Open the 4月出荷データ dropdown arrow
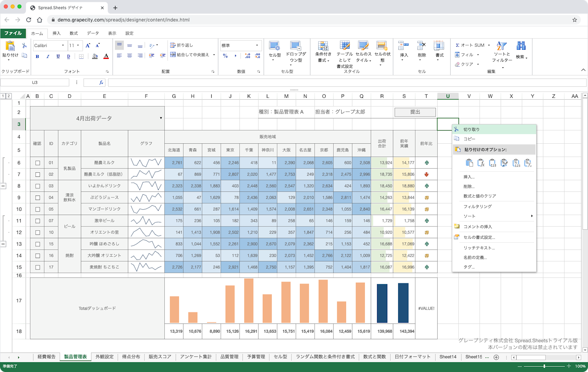Image resolution: width=588 pixels, height=372 pixels. pyautogui.click(x=161, y=118)
